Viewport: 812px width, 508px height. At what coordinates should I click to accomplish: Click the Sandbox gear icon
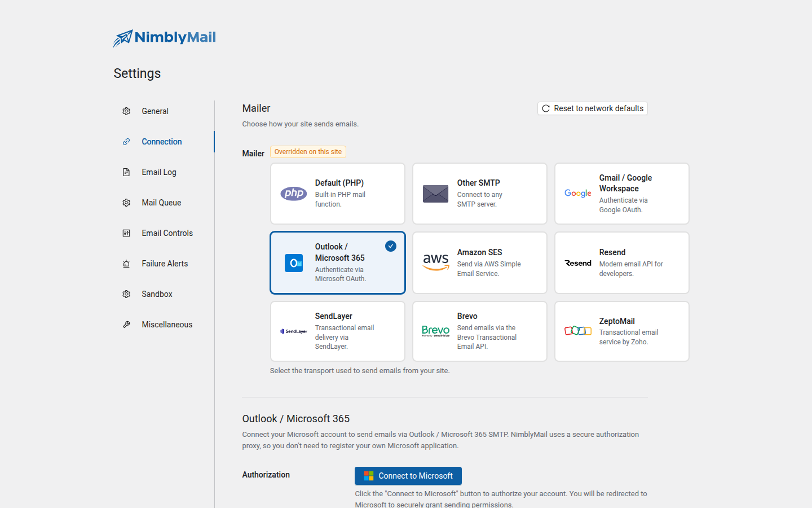(126, 294)
